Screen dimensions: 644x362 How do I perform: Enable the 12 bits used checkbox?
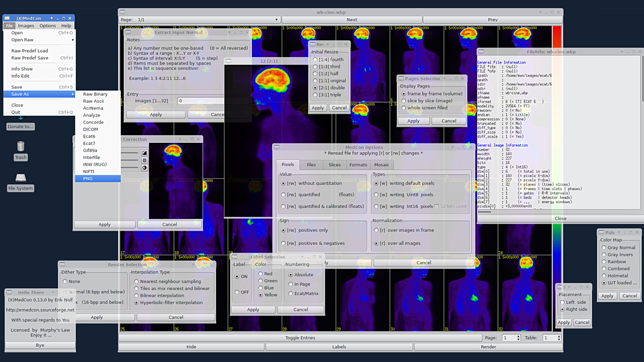click(437, 206)
